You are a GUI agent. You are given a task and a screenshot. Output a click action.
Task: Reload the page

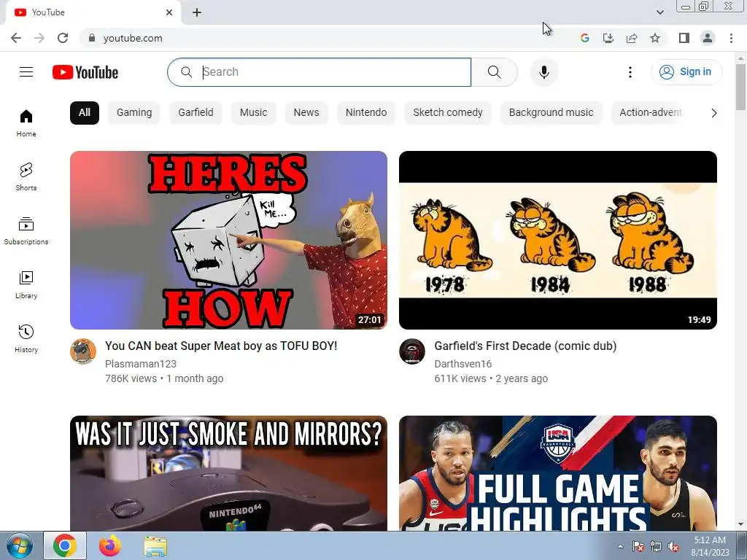click(x=63, y=38)
